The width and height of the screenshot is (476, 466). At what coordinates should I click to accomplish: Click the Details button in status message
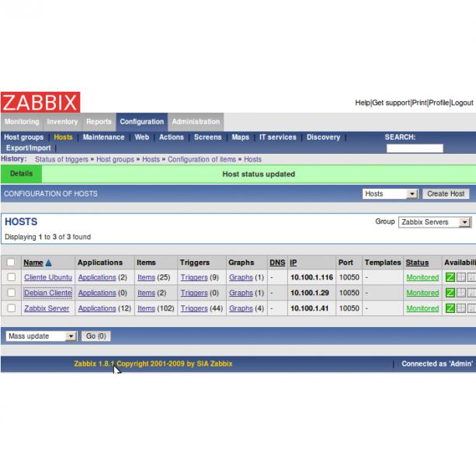coord(21,174)
